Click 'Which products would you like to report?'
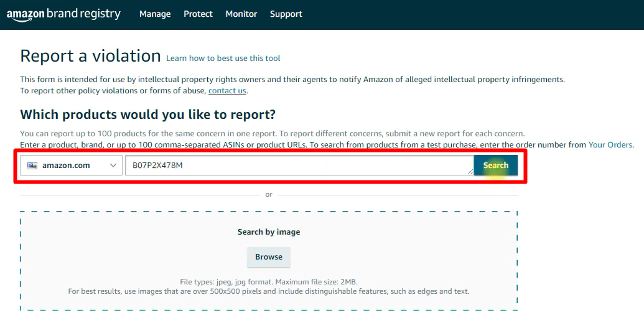This screenshot has height=323, width=644. tap(148, 115)
